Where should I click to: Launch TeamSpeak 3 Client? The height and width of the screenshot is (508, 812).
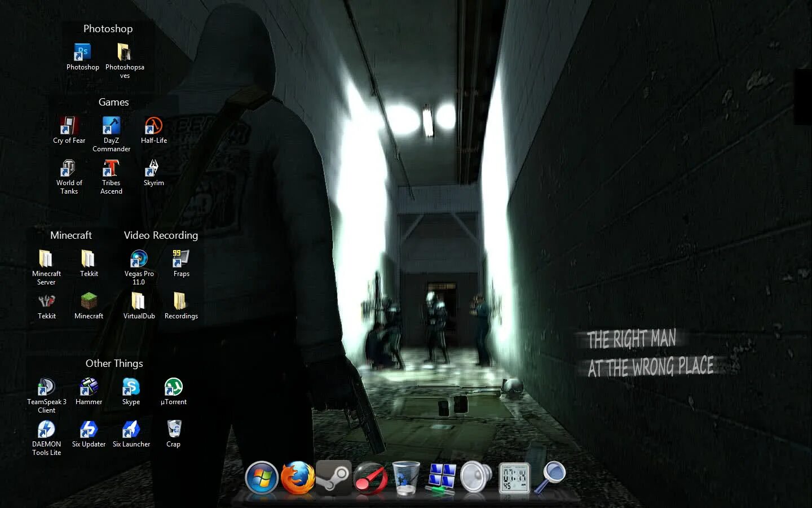[x=46, y=387]
